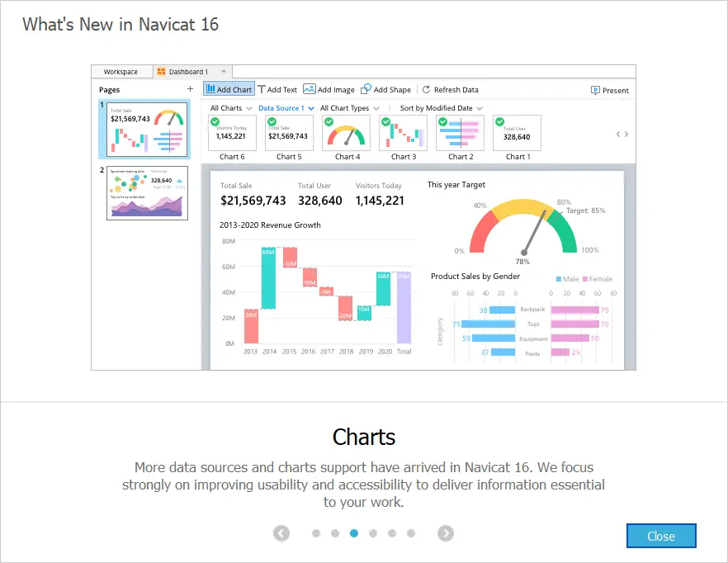
Task: Open the Data Source 1 dropdown
Action: click(286, 108)
